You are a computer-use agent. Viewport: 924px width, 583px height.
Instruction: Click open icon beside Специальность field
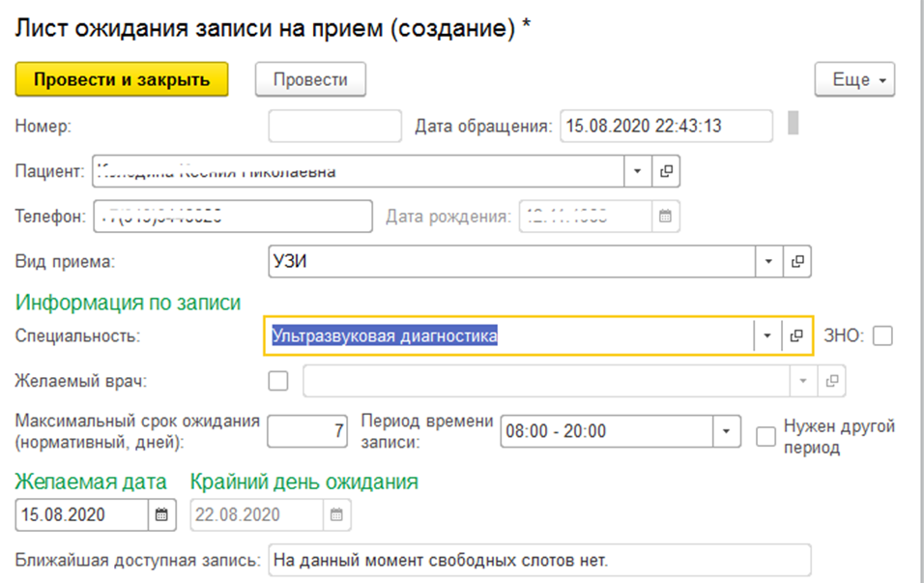(x=797, y=335)
